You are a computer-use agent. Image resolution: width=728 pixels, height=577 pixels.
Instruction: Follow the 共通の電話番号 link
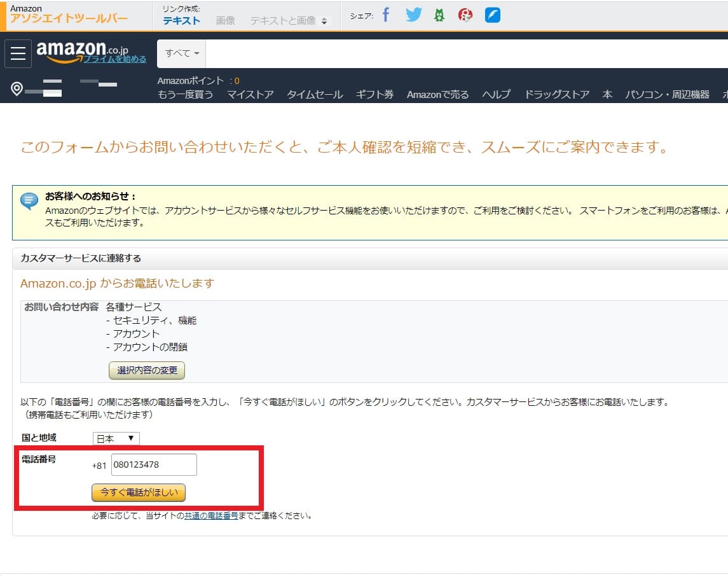(x=211, y=515)
